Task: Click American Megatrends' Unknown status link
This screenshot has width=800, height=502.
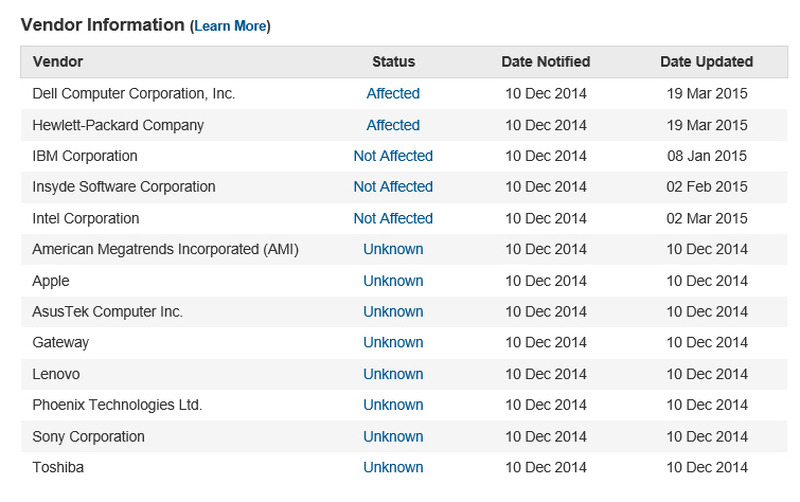Action: (x=393, y=249)
